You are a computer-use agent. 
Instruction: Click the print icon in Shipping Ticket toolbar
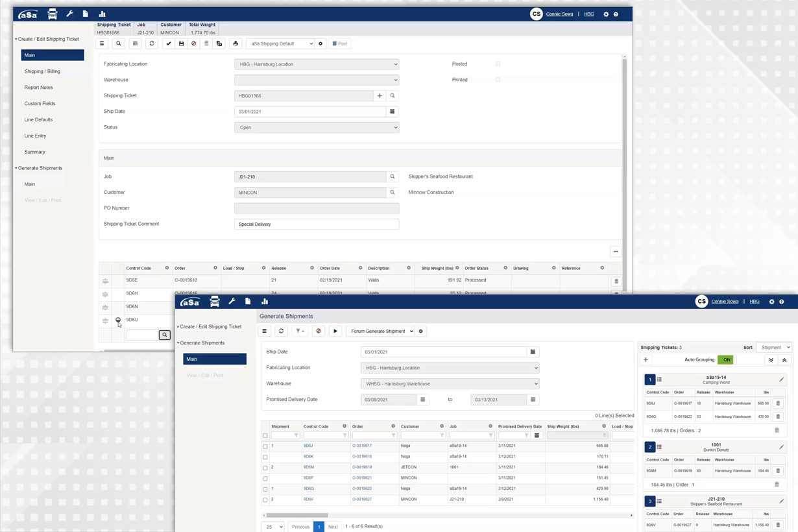click(236, 43)
